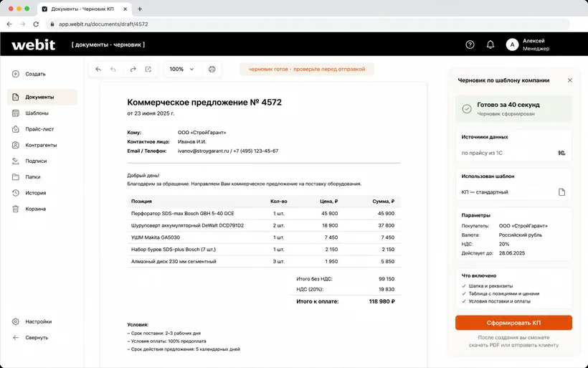Image resolution: width=588 pixels, height=368 pixels.
Task: Click the browser back arrow
Action: point(9,24)
